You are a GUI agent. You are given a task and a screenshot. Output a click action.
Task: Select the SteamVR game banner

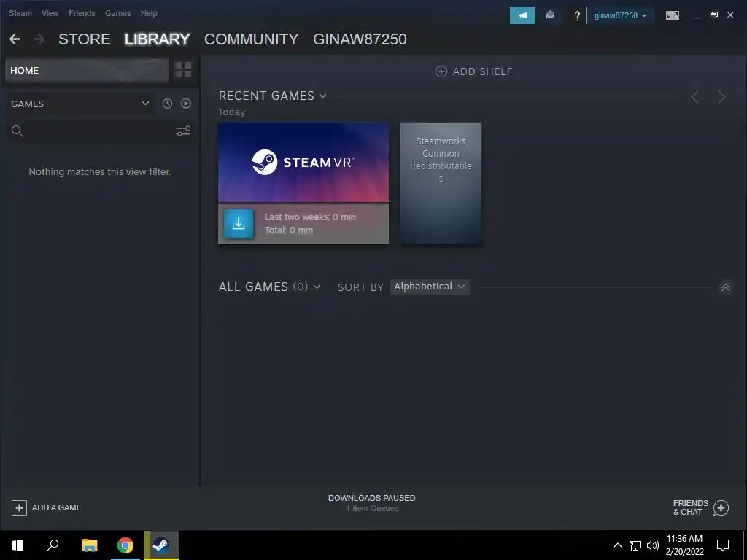(x=303, y=163)
